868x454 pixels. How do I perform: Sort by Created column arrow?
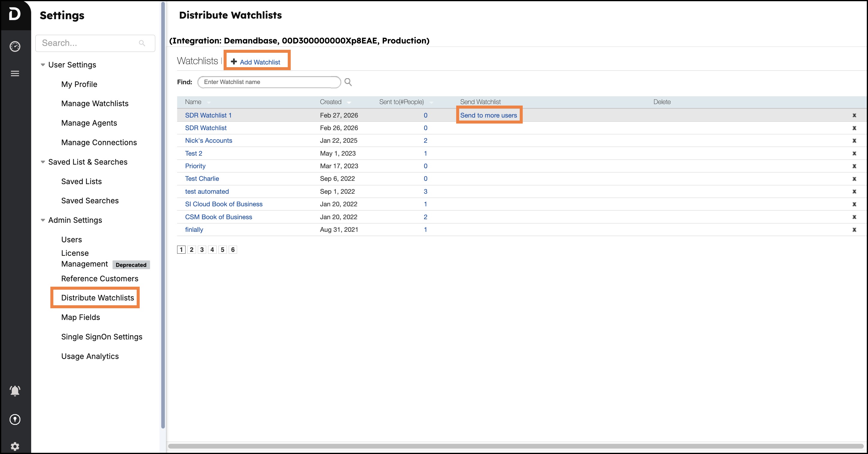(x=349, y=103)
